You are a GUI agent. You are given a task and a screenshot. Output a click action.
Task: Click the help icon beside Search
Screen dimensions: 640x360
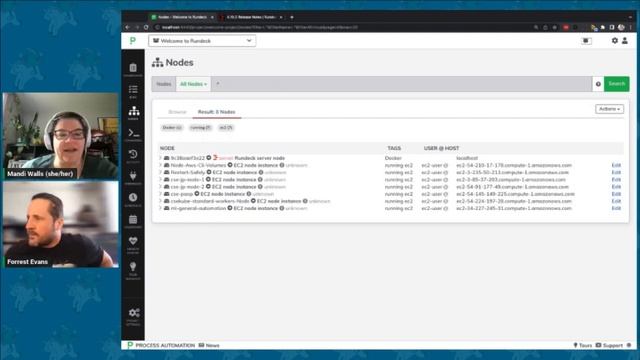598,84
